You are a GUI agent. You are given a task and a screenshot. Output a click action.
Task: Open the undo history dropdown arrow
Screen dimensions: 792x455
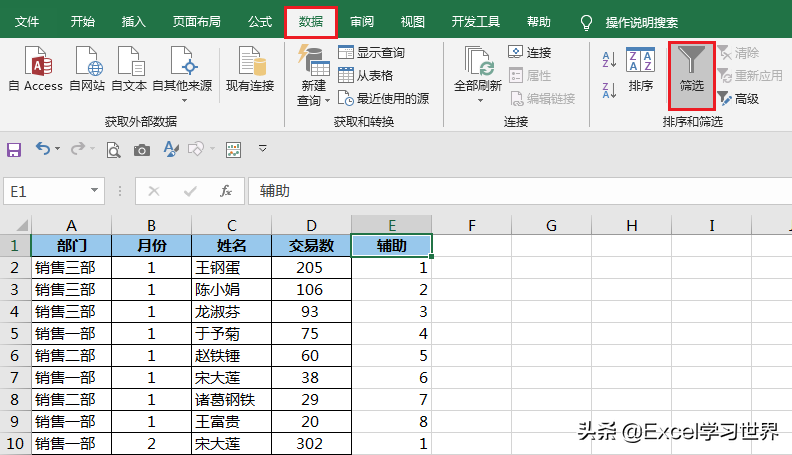[58, 149]
